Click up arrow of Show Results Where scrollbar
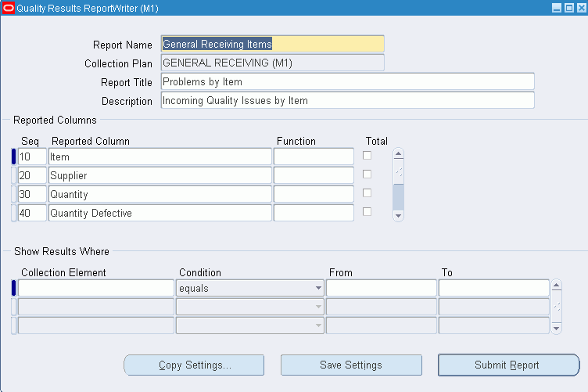588x392 pixels. click(557, 285)
